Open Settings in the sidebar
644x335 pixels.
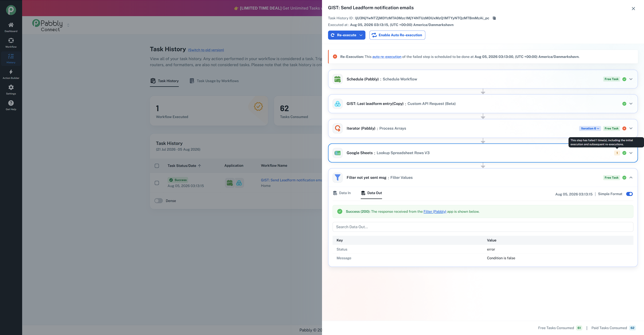11,90
